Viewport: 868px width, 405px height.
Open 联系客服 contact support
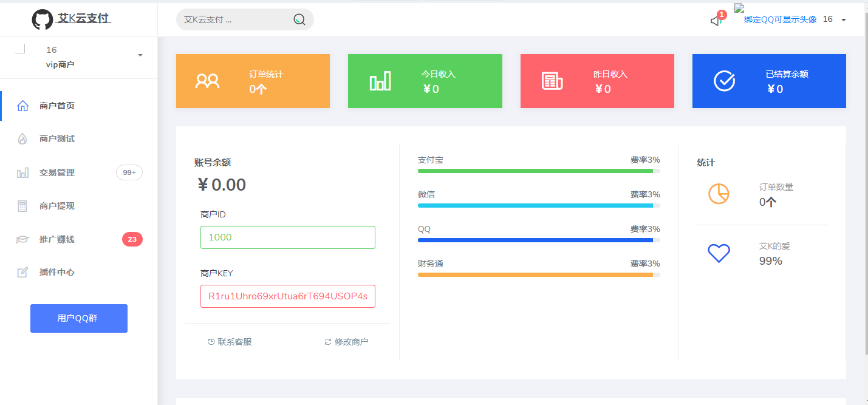tap(230, 341)
